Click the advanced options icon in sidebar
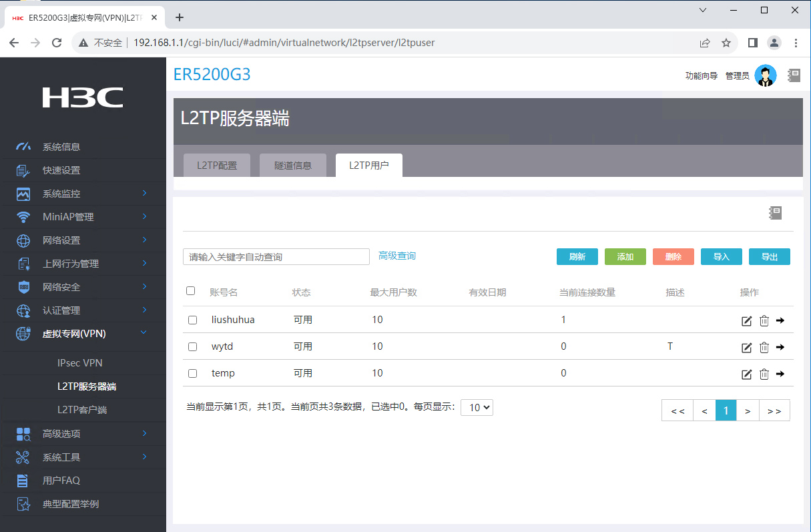The height and width of the screenshot is (532, 811). (23, 434)
